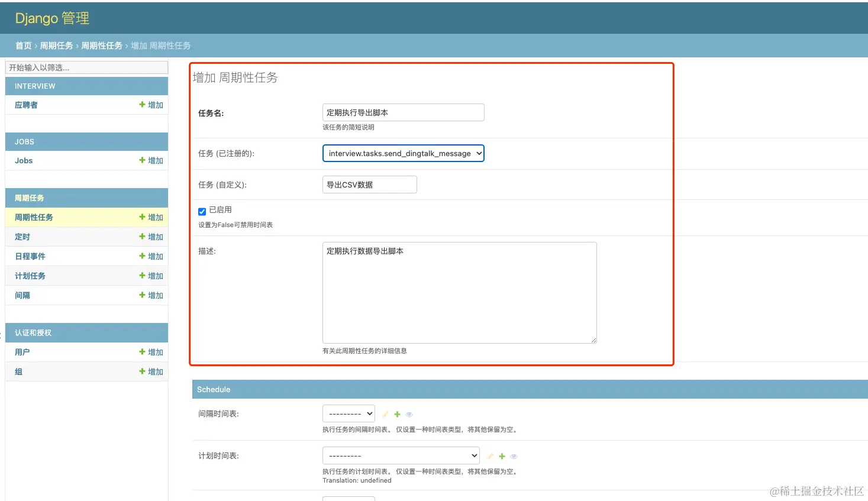This screenshot has width=868, height=501.
Task: Click the 任务名 input field
Action: click(403, 112)
